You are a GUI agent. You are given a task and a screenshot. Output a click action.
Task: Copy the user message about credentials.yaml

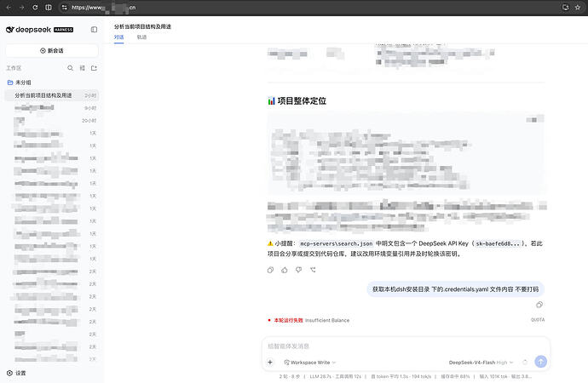(x=539, y=305)
